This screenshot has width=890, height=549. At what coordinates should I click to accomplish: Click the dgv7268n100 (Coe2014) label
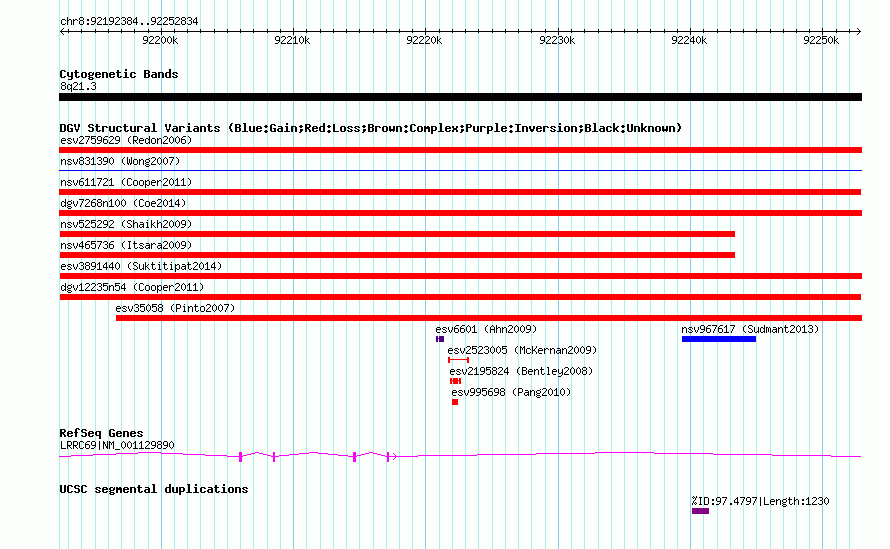pos(123,203)
